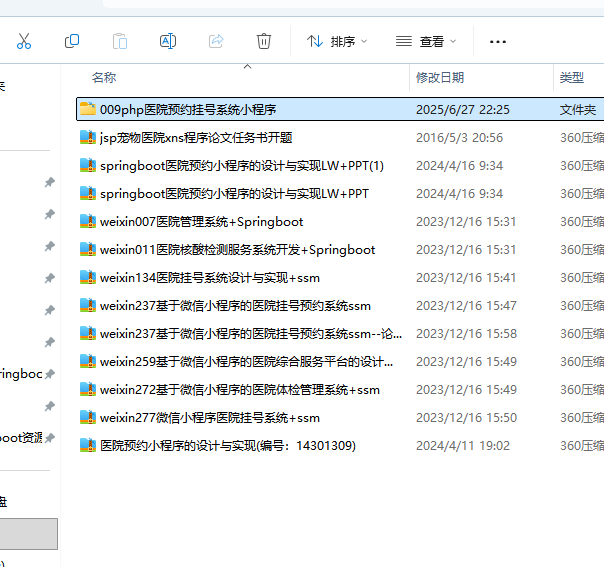Screen dimensions: 604x567
Task: Open the 查看 view dropdown
Action: pos(426,41)
